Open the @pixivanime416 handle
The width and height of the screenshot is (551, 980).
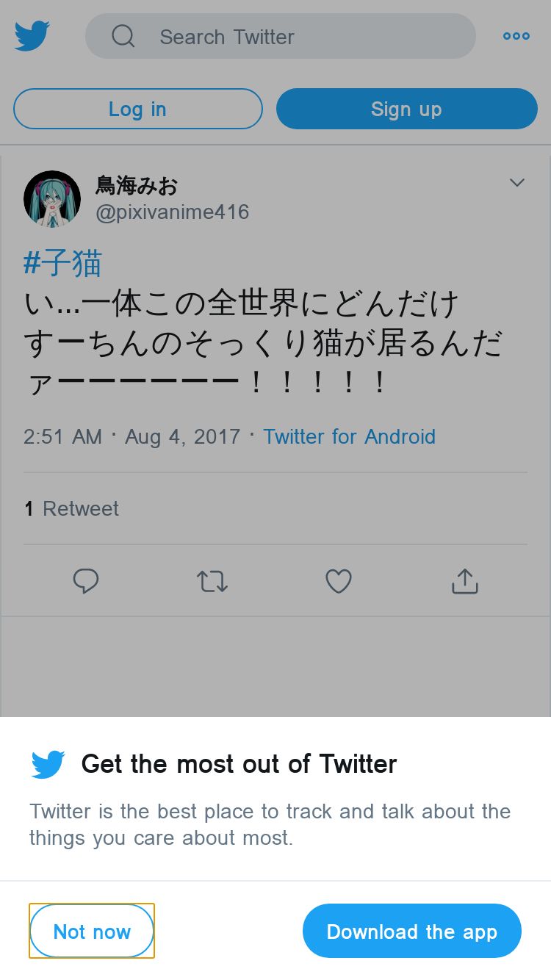click(173, 212)
